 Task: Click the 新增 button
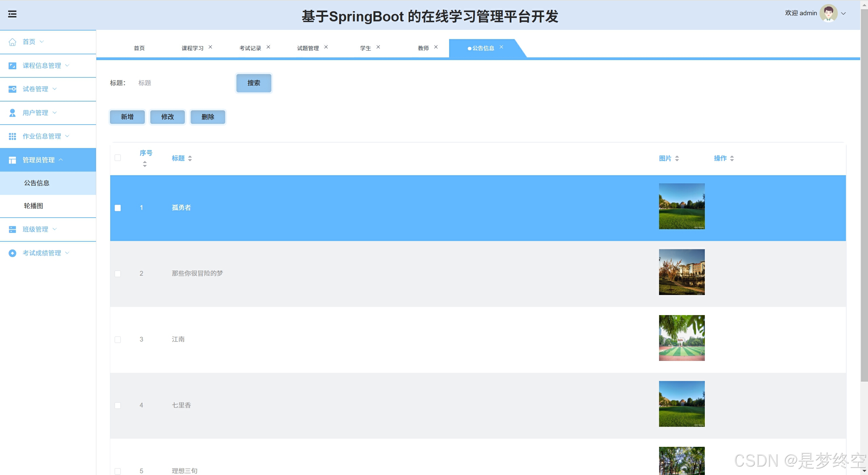pyautogui.click(x=127, y=117)
